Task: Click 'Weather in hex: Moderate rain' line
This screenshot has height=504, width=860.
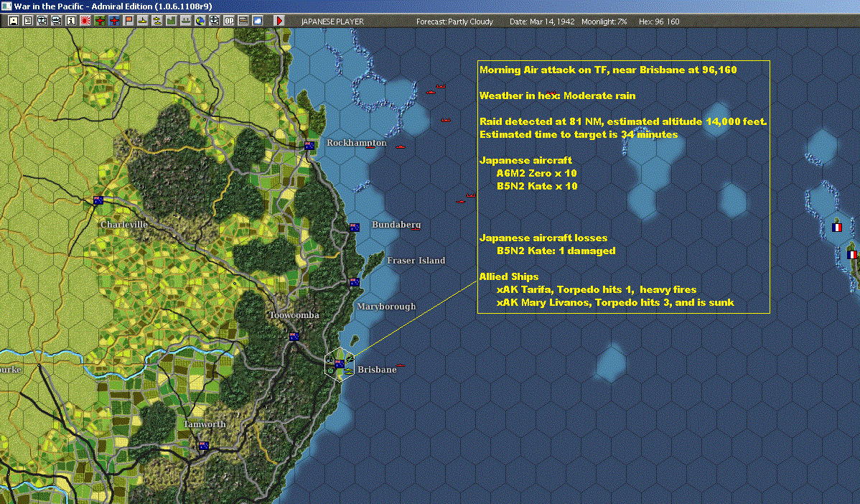Action: 557,95
